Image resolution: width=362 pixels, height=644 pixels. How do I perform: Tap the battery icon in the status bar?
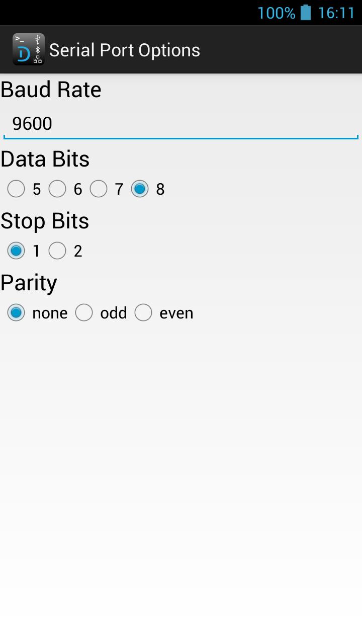pos(306,13)
